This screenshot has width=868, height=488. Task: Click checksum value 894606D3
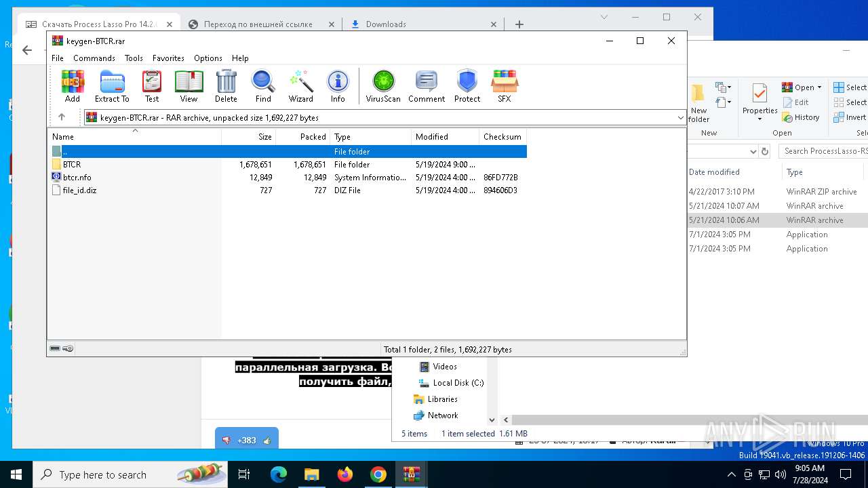pos(500,190)
